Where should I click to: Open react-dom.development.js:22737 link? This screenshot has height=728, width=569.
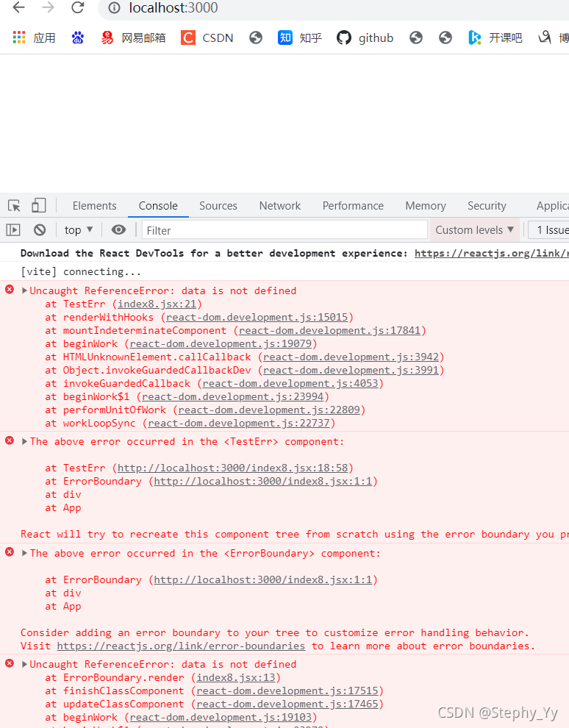click(238, 423)
